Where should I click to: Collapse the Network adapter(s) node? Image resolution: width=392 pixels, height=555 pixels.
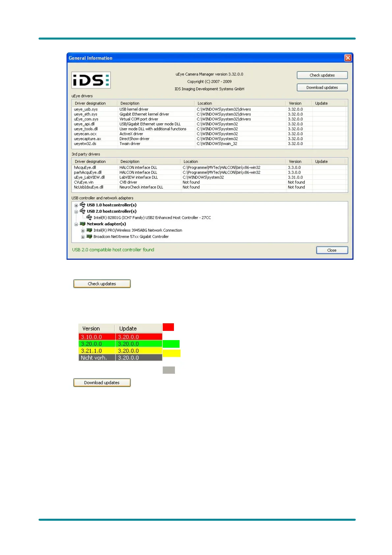pos(76,224)
